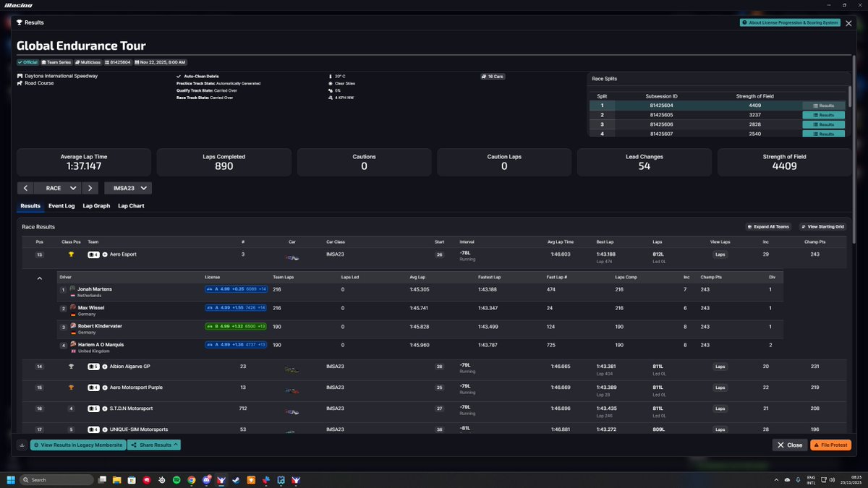Screen dimensions: 868x488
Task: Open the IMSA23 class dropdown
Action: point(128,188)
